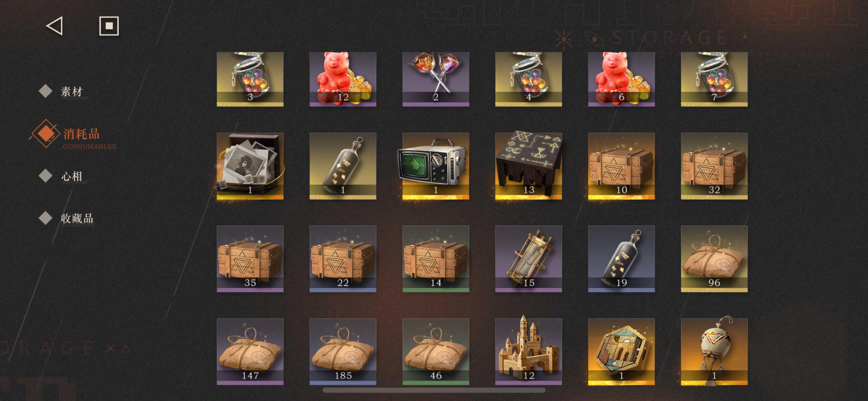Pick the wooden castle item with count 12
This screenshot has height=401, width=868.
(x=529, y=351)
